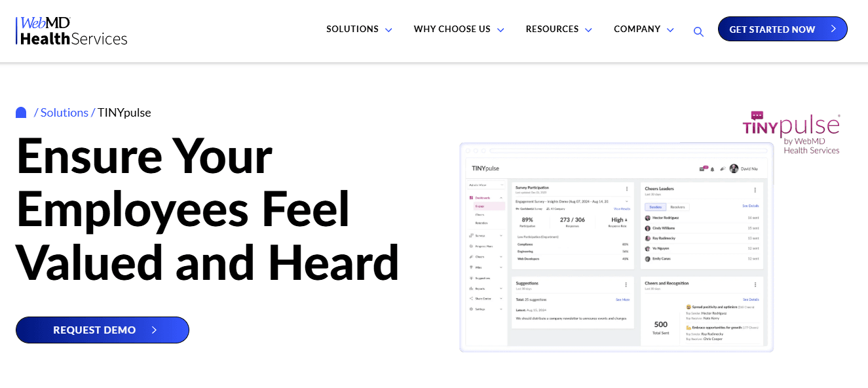Click the TINYpulse by WebMD logo

pyautogui.click(x=792, y=133)
